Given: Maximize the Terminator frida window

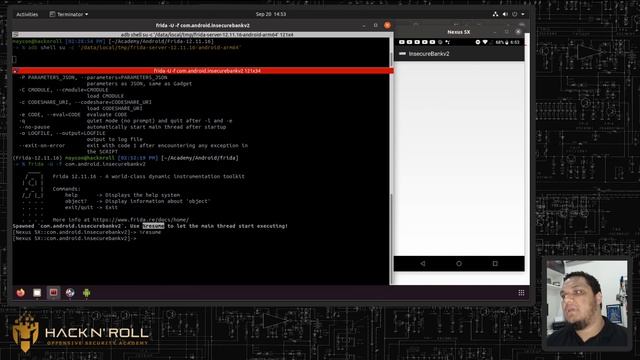Looking at the screenshot, I should point(376,25).
